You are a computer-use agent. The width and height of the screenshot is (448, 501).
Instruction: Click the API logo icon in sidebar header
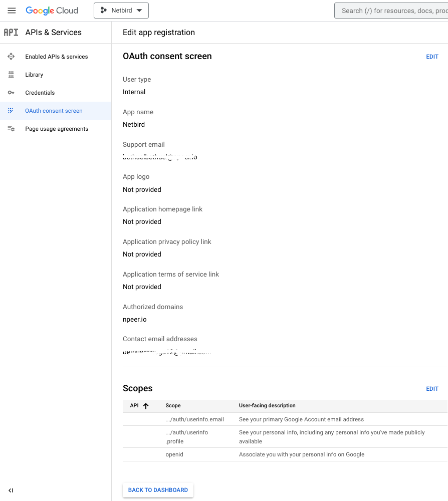[x=11, y=33]
